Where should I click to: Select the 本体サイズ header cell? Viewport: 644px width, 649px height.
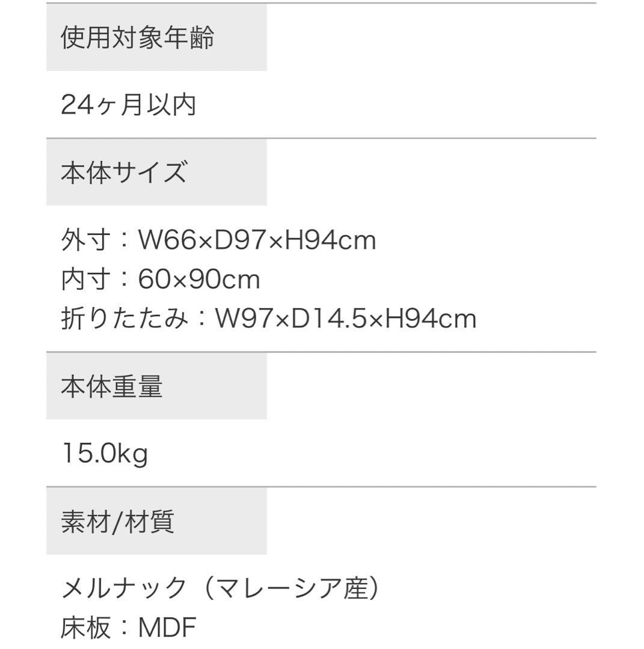coord(156,172)
